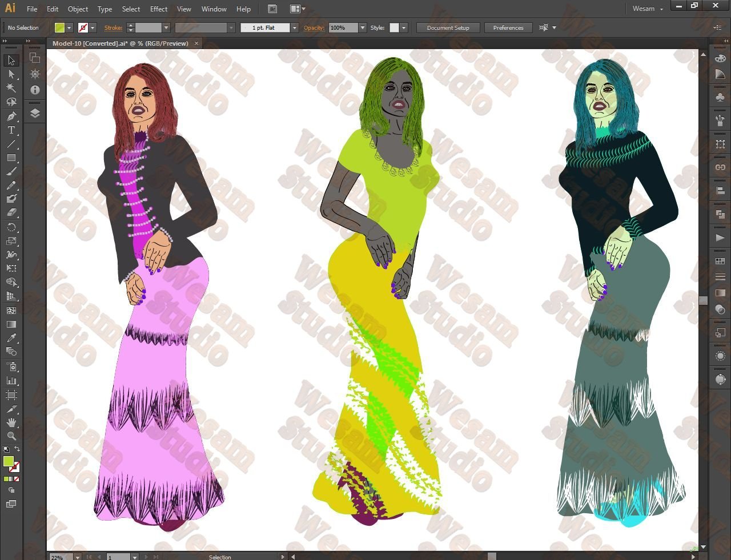The height and width of the screenshot is (560, 731).
Task: Open the '1 pt. Flat' brush dropdown
Action: pyautogui.click(x=295, y=27)
